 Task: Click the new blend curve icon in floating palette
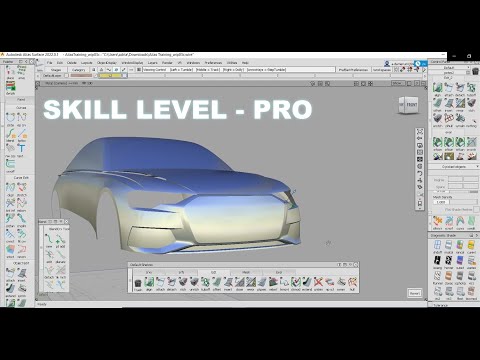(x=49, y=239)
